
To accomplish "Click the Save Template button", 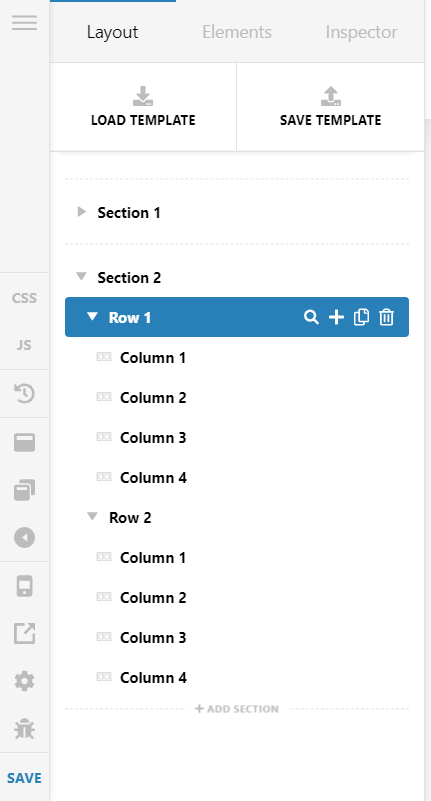I will pos(330,107).
